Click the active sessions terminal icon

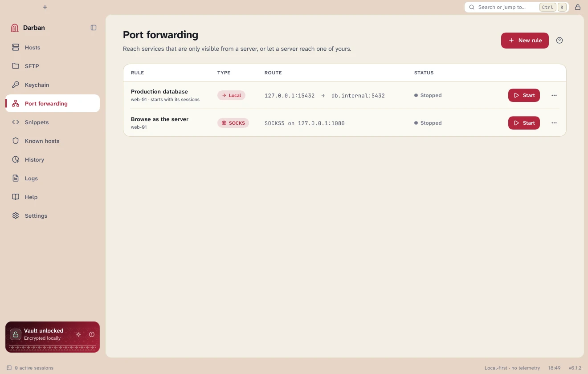point(9,368)
